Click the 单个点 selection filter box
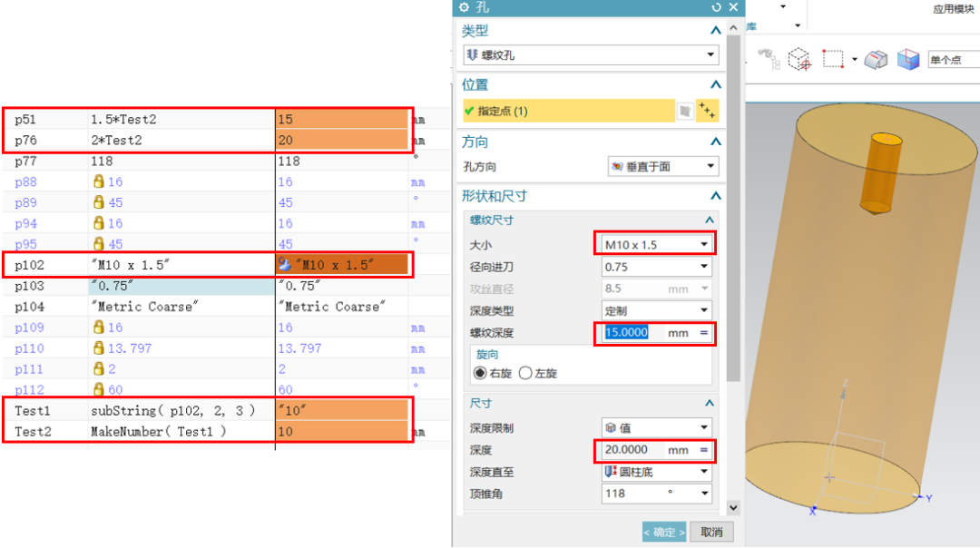980x548 pixels. pos(953,60)
